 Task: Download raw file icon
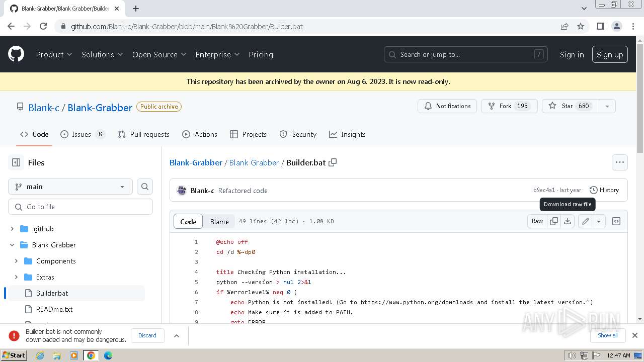click(568, 221)
